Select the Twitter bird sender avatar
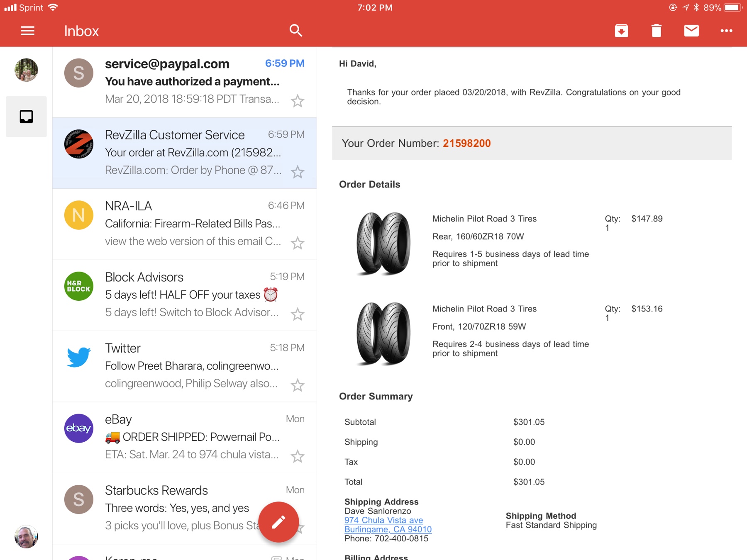Screen dimensions: 747x560 (79, 357)
